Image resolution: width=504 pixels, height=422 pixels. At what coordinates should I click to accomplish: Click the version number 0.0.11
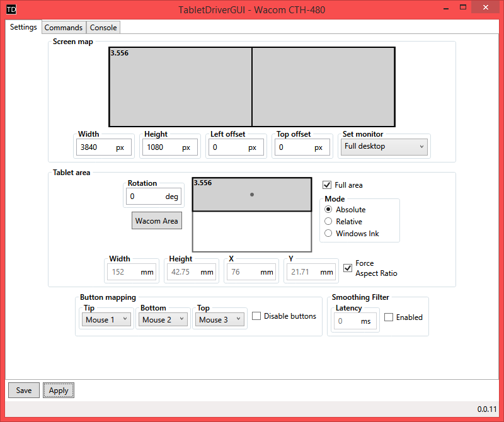487,409
